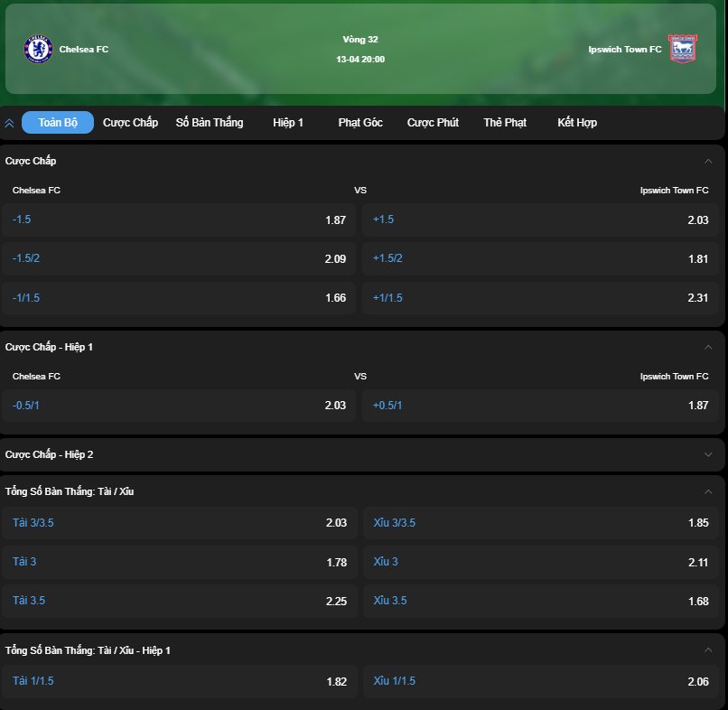
Task: Bet Tài 3/3.5 at odds 2.03
Action: 180,523
